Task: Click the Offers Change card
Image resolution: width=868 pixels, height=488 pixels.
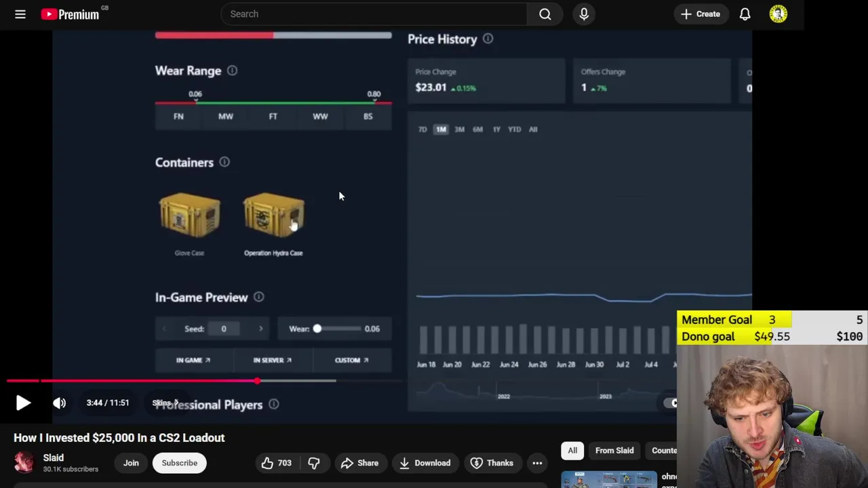Action: coord(652,81)
